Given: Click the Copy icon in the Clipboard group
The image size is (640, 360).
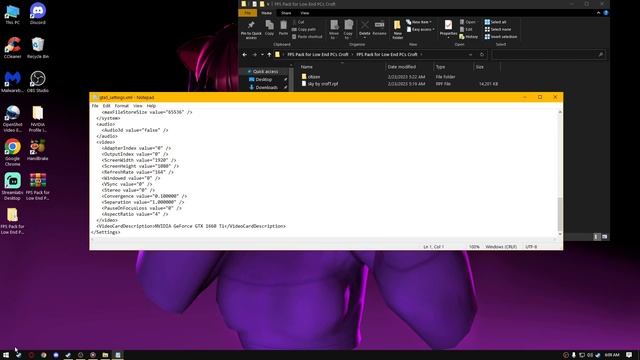Looking at the screenshot, I should (269, 28).
